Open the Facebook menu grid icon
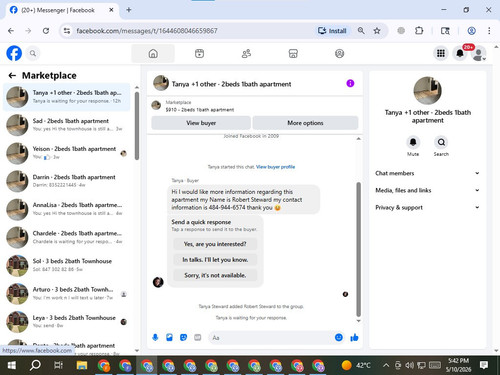The image size is (500, 375). click(441, 53)
